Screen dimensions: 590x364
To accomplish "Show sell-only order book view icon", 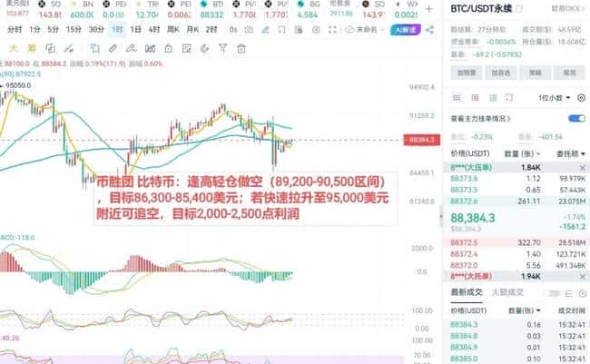I will point(476,98).
